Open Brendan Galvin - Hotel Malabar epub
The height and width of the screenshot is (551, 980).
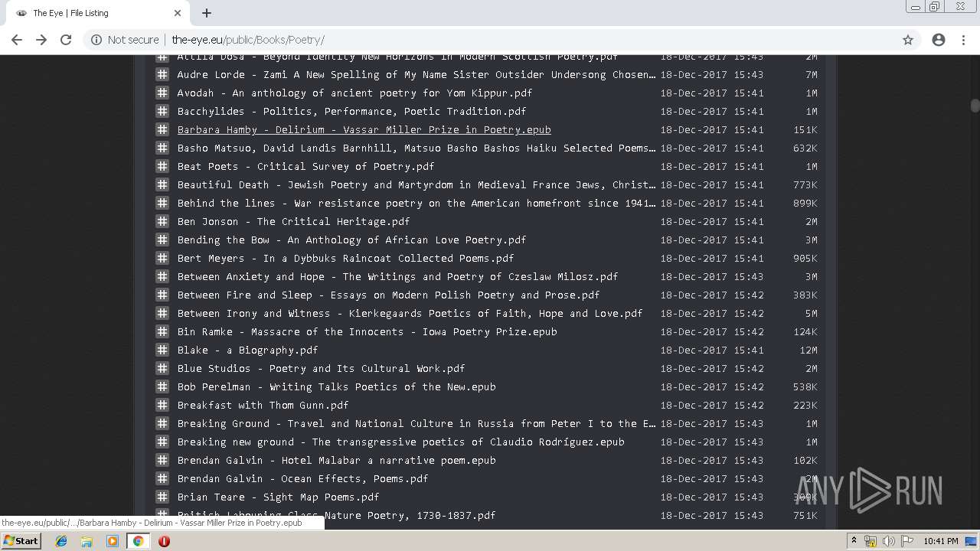coord(336,460)
